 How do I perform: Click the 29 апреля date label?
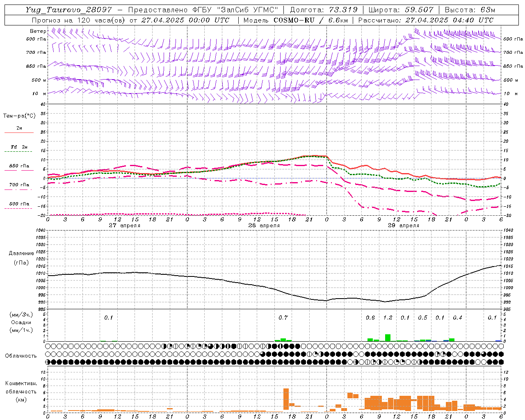point(403,226)
